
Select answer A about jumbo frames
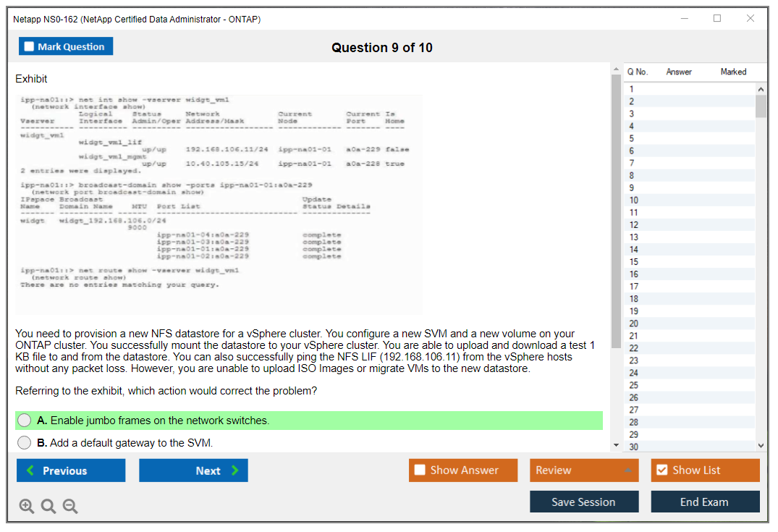pyautogui.click(x=25, y=421)
